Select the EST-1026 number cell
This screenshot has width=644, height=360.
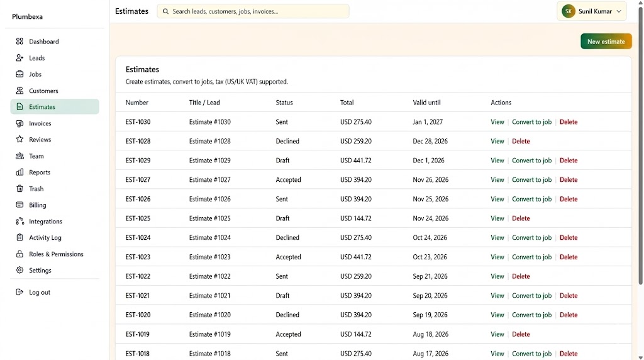pyautogui.click(x=138, y=200)
